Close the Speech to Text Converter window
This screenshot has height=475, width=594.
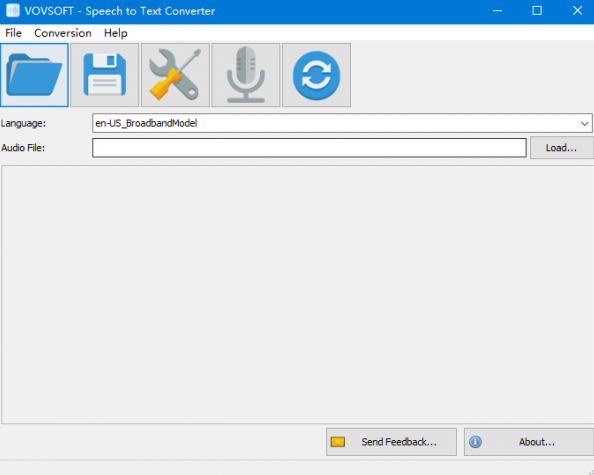click(577, 11)
